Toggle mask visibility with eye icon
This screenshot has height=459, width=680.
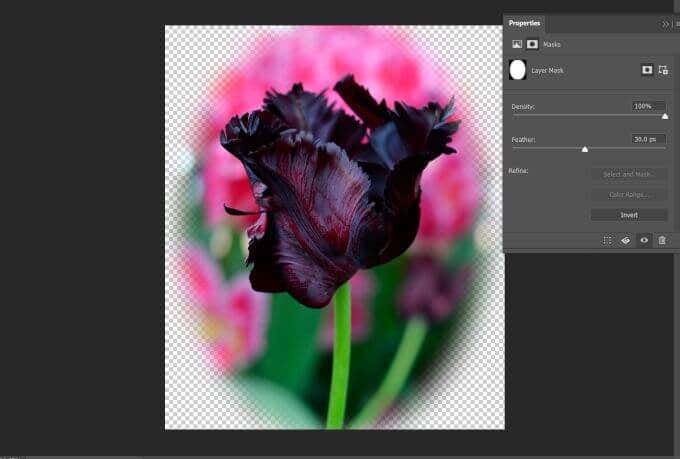tap(644, 240)
